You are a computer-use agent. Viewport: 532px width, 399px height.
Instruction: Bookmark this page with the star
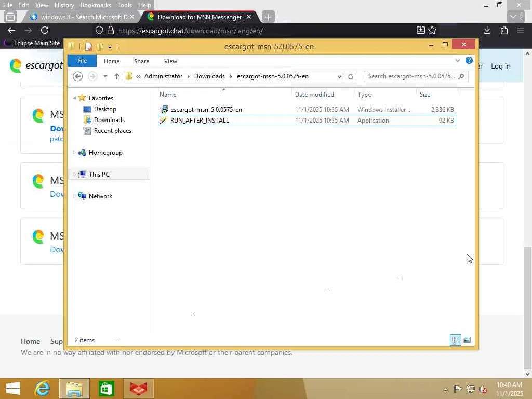coord(432,31)
